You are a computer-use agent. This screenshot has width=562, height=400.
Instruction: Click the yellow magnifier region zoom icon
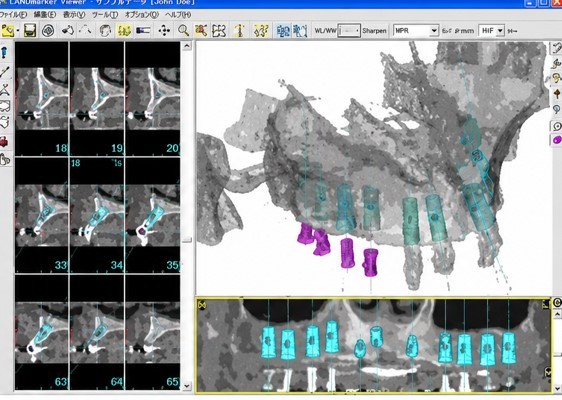(x=201, y=30)
